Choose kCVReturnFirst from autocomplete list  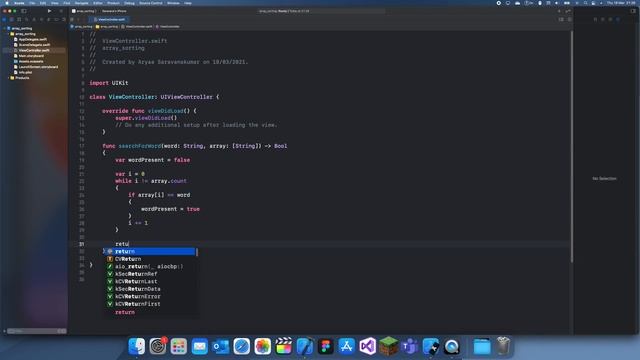[149, 304]
